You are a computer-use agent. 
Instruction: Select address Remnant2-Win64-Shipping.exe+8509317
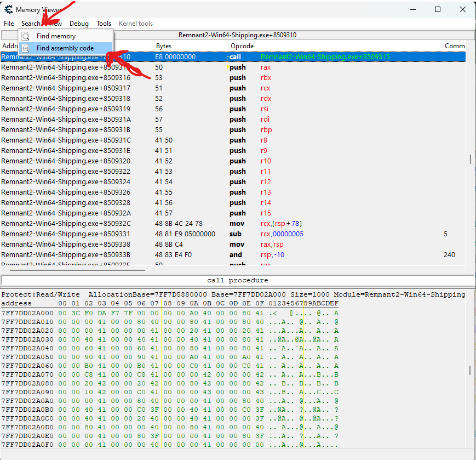(x=66, y=88)
